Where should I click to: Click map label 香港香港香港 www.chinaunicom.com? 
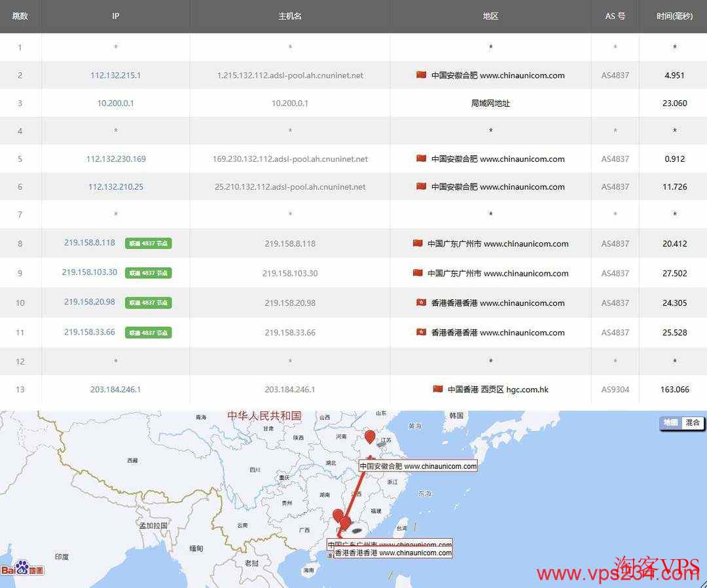(x=393, y=553)
